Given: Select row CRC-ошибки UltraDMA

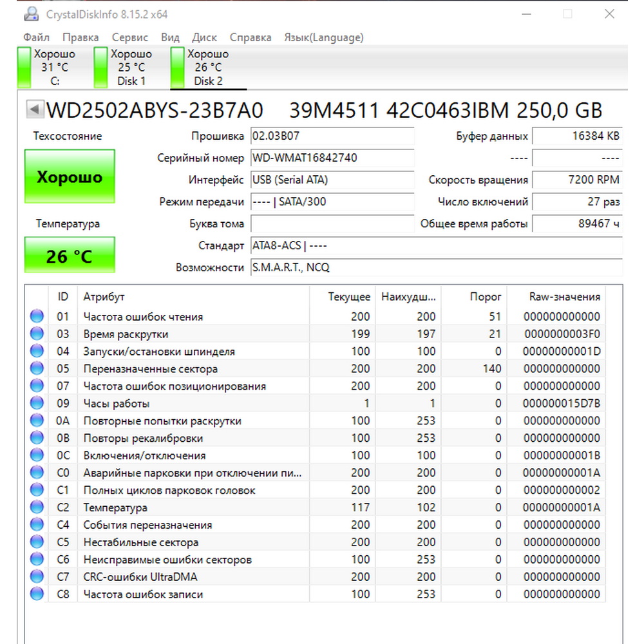Looking at the screenshot, I should [315, 576].
